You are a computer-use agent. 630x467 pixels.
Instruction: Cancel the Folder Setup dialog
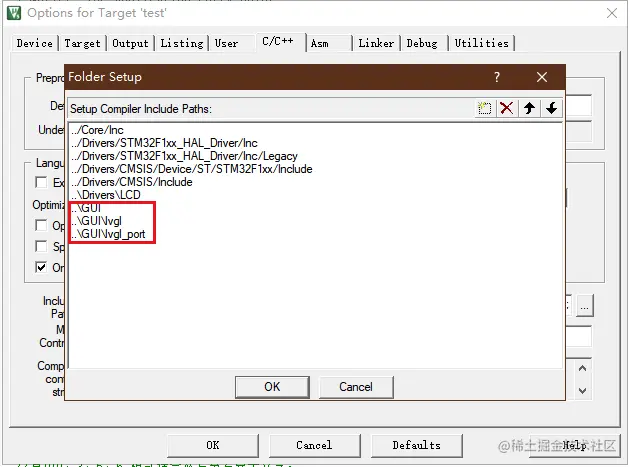[356, 387]
